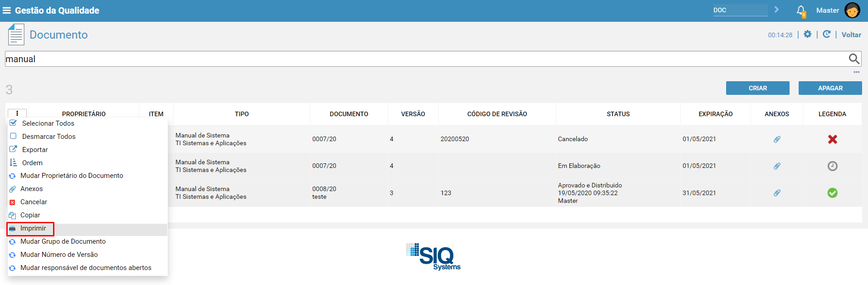Click document 0008/20 teste cell
The image size is (868, 285).
(x=324, y=193)
